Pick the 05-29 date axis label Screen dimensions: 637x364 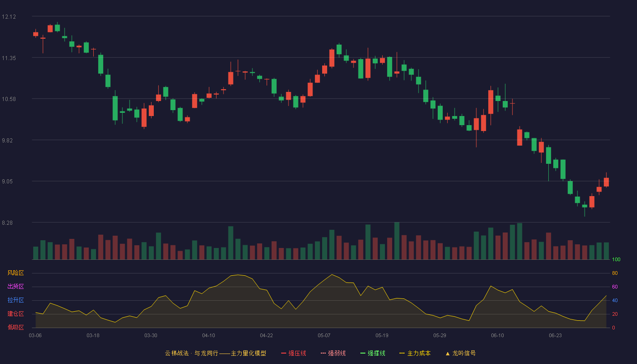pos(440,335)
